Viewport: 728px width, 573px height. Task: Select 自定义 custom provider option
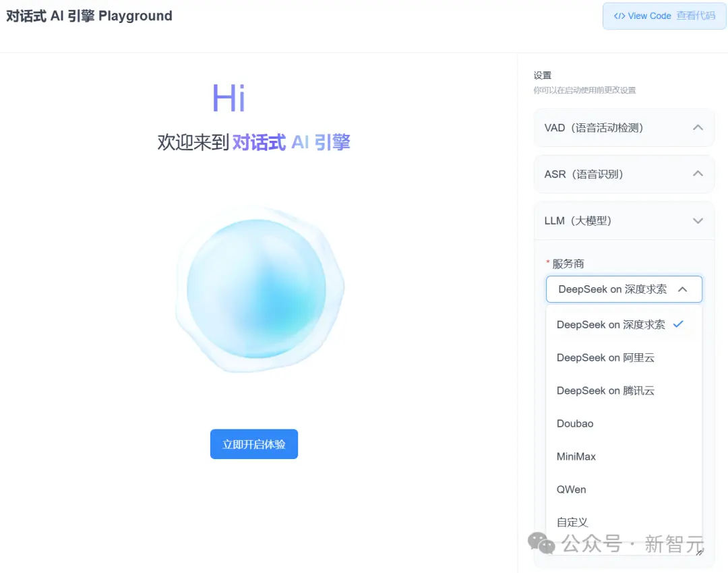coord(624,522)
